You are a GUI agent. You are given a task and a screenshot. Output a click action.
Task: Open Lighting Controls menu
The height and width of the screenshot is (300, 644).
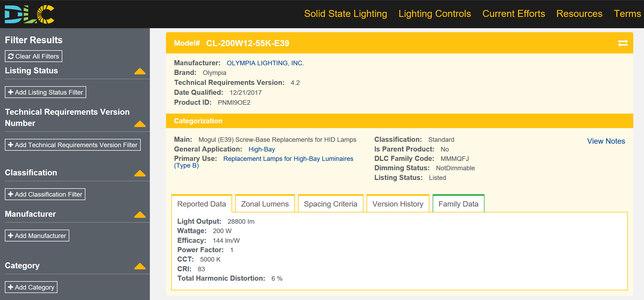tap(435, 14)
